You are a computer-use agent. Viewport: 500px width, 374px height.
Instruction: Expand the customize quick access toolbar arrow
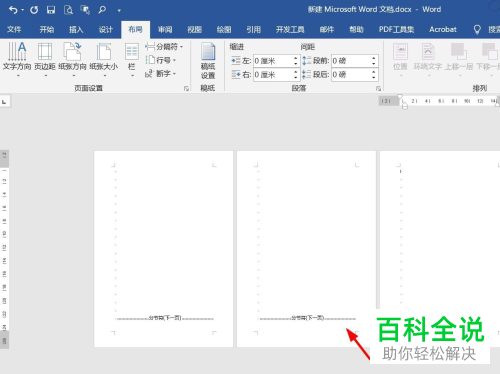point(119,11)
